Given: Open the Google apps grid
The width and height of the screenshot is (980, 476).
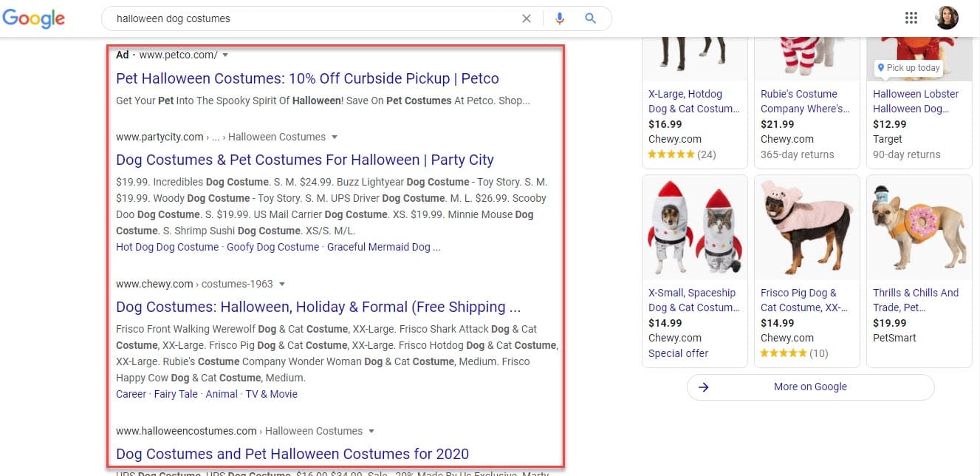Looking at the screenshot, I should pyautogui.click(x=911, y=18).
